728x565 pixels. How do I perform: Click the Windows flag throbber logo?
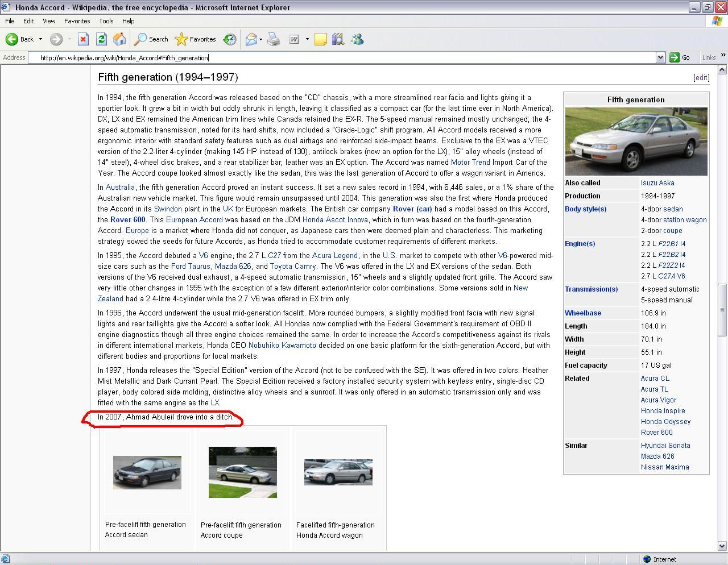coord(718,21)
